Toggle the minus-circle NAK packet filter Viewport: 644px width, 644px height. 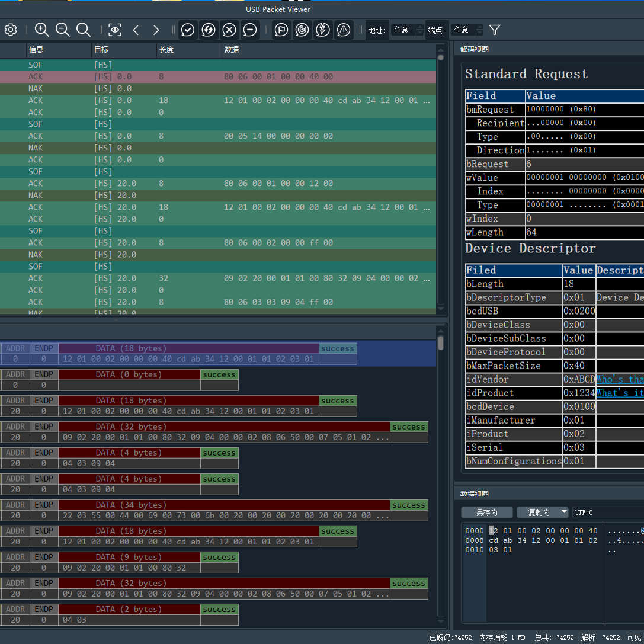[250, 30]
